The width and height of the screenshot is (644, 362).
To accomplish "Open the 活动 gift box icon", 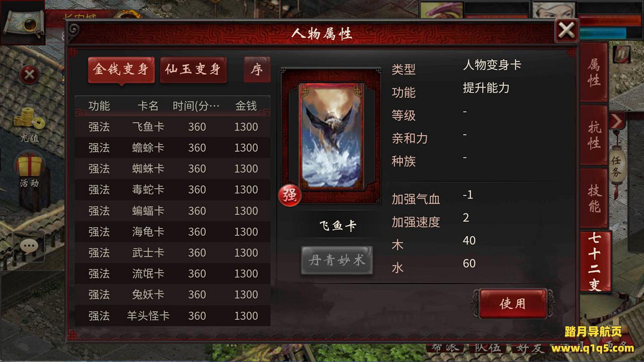I will click(29, 170).
